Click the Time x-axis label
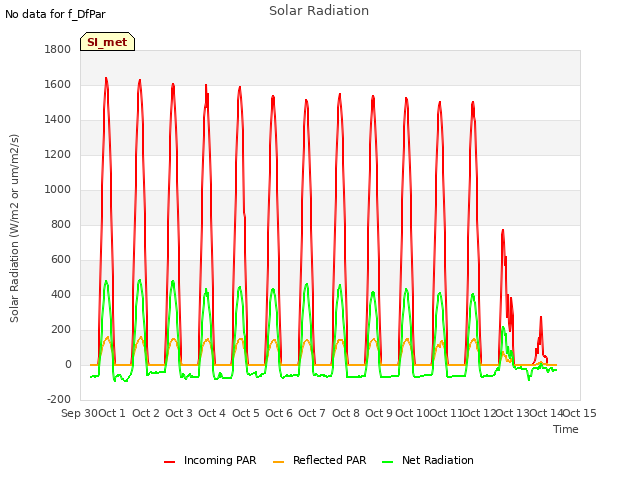 pyautogui.click(x=566, y=429)
